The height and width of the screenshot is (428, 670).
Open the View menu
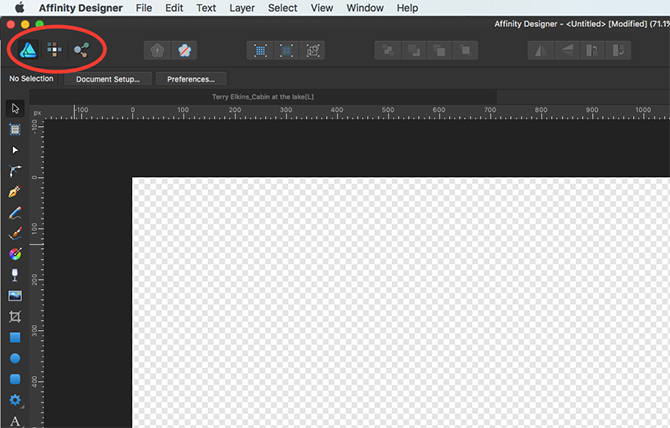pos(321,8)
